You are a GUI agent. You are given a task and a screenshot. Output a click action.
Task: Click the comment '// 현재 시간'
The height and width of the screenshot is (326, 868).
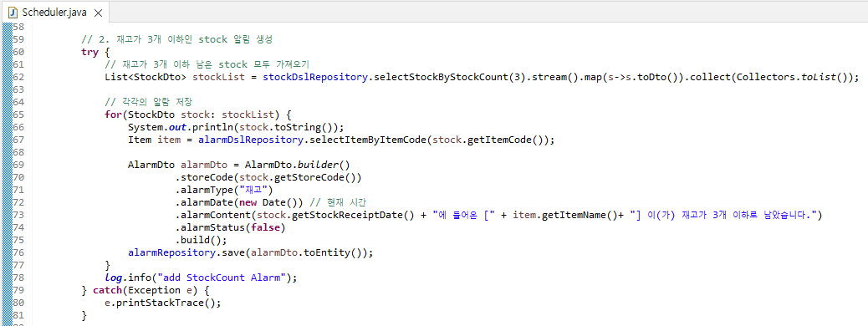click(x=339, y=202)
